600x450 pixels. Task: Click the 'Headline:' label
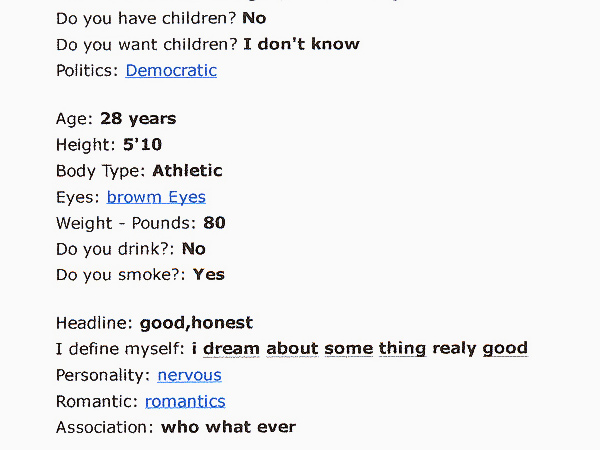click(95, 323)
